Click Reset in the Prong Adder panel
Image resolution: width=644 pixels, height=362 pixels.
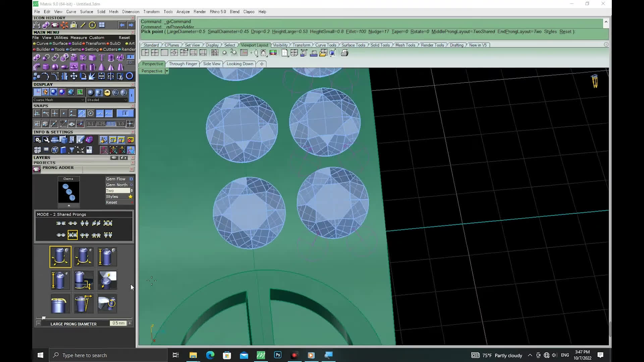click(112, 202)
